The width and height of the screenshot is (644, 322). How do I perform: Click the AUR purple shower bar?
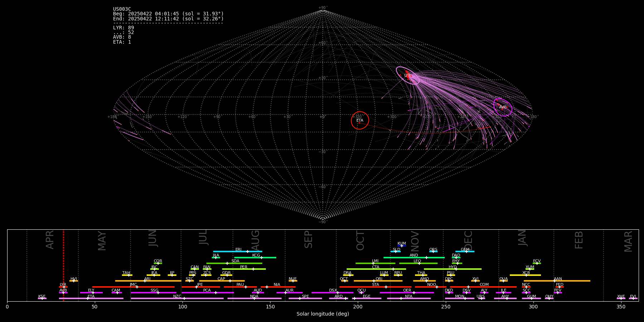(289, 293)
